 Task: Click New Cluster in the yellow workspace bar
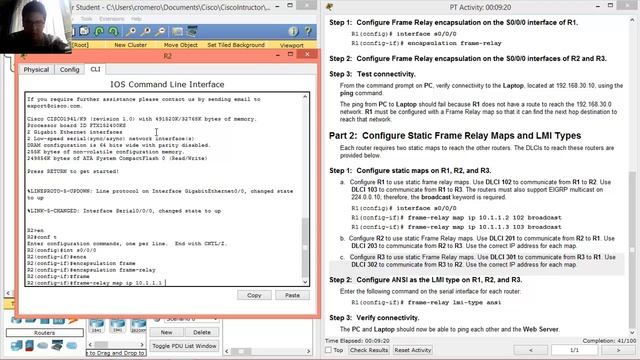pos(131,45)
